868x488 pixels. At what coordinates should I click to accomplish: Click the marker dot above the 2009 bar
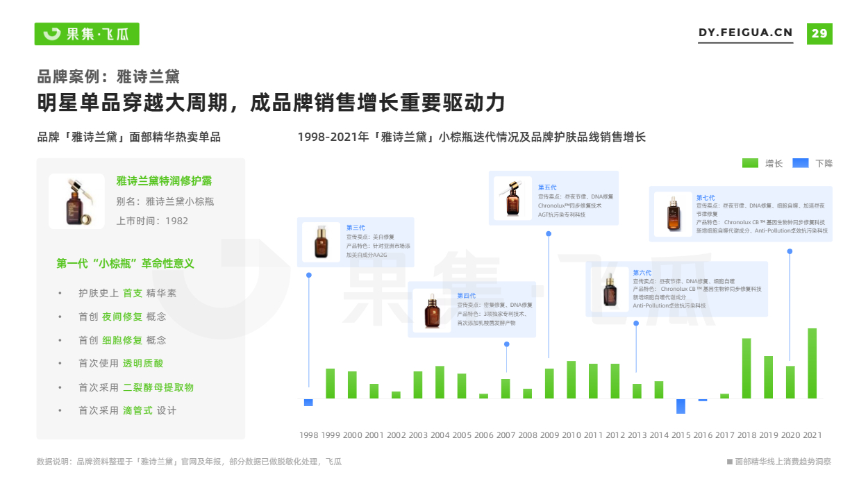pyautogui.click(x=549, y=233)
